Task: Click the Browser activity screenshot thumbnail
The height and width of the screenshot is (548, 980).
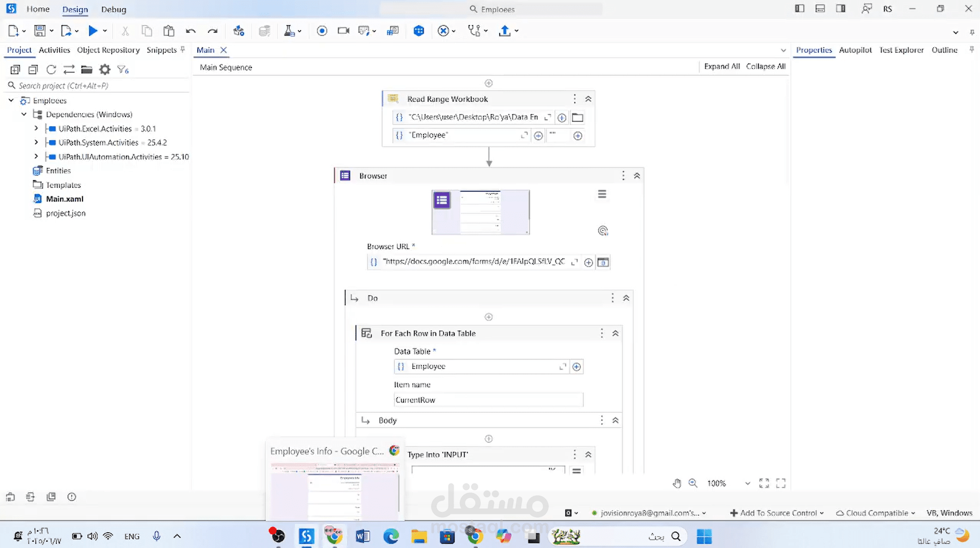Action: click(x=481, y=212)
